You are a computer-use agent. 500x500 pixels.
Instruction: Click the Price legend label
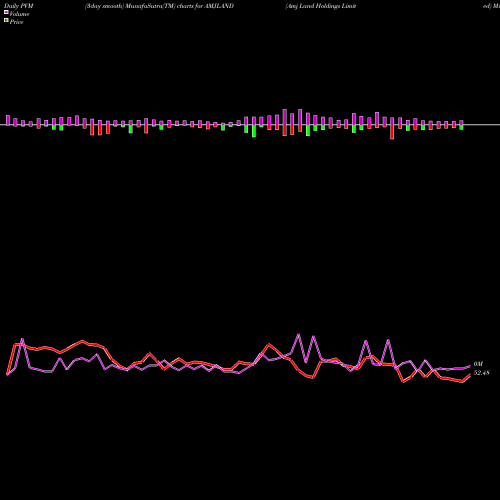pos(16,22)
